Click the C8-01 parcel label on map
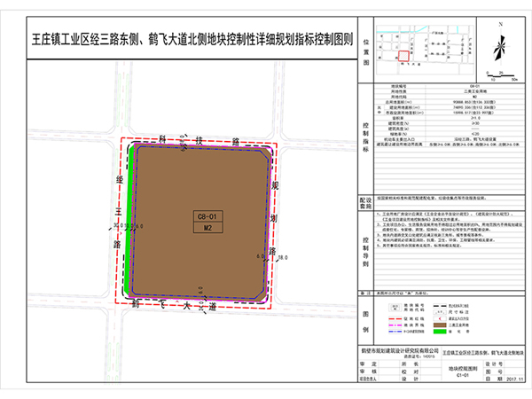 (x=207, y=216)
